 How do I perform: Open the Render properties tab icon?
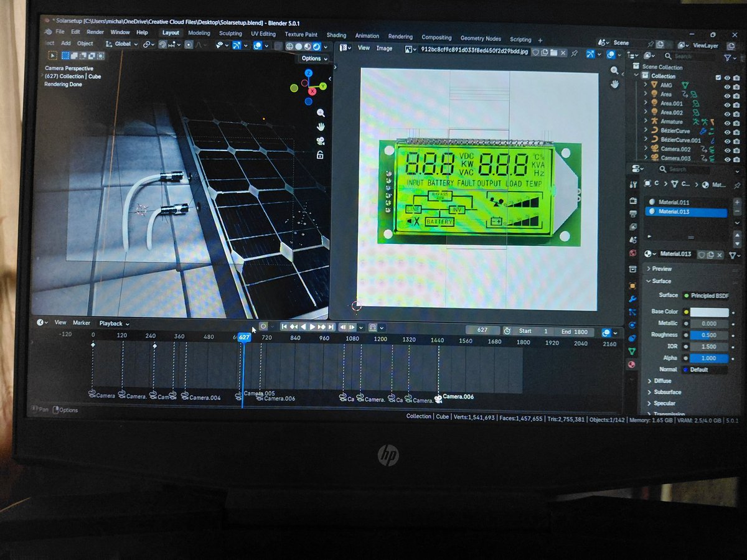[632, 201]
